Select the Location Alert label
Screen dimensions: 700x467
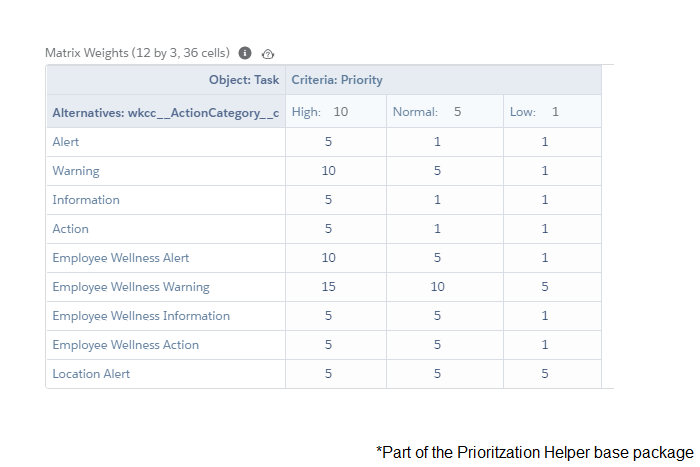coord(91,374)
